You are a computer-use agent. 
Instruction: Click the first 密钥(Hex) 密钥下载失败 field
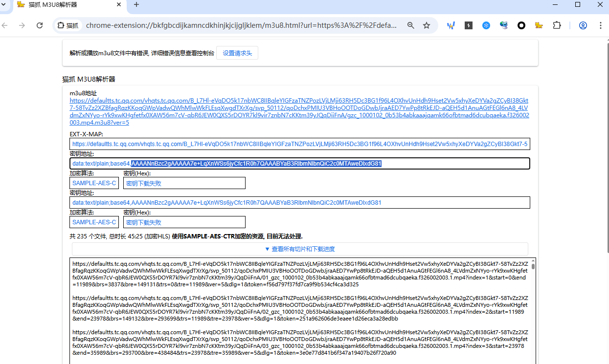click(184, 183)
